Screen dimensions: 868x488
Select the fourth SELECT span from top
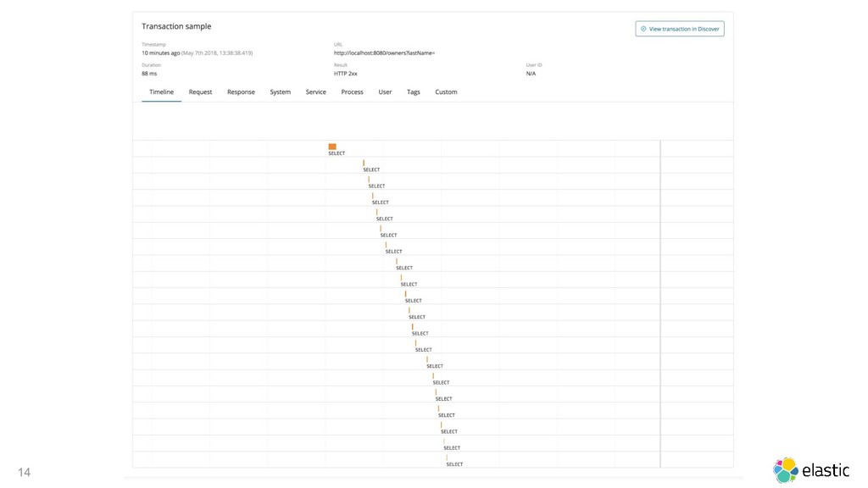[372, 196]
